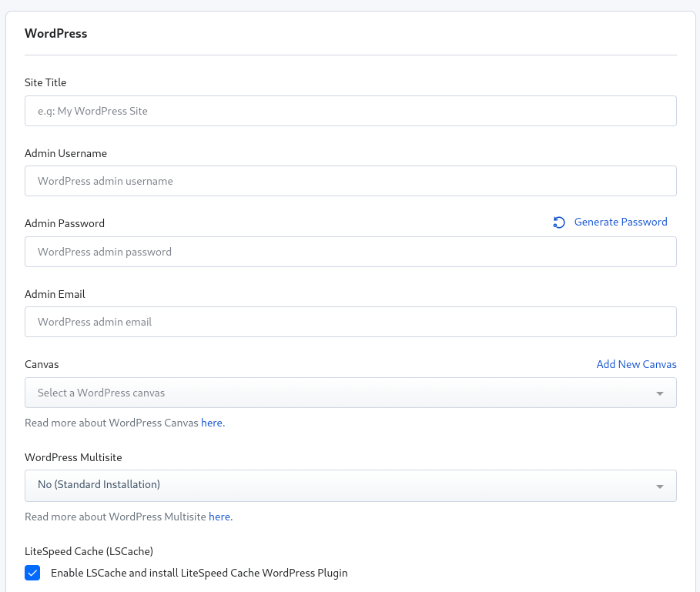Click the 'Site Title' field label
Image resolution: width=700 pixels, height=592 pixels.
tap(45, 82)
